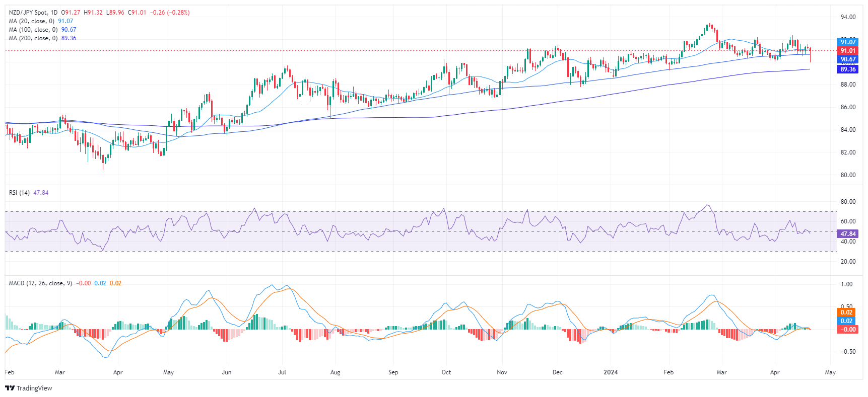Click the red 91.01 current price tag
The width and height of the screenshot is (868, 397).
pyautogui.click(x=847, y=51)
